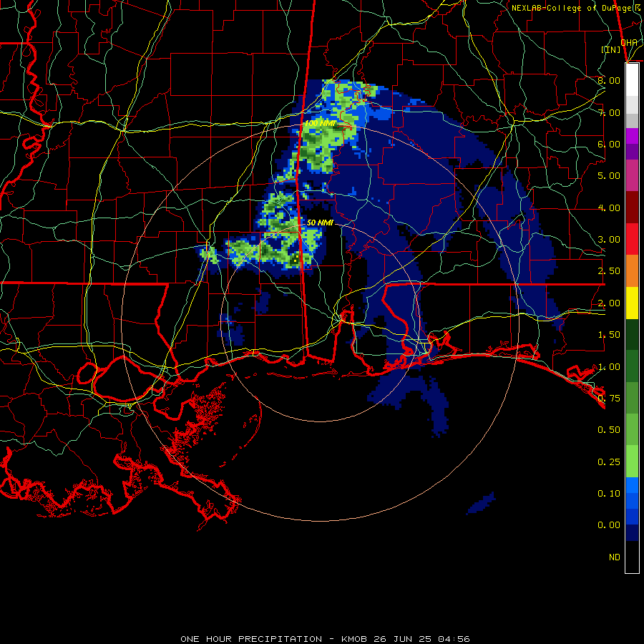Click the [IN] units label
The height and width of the screenshot is (644, 644).
tap(611, 49)
